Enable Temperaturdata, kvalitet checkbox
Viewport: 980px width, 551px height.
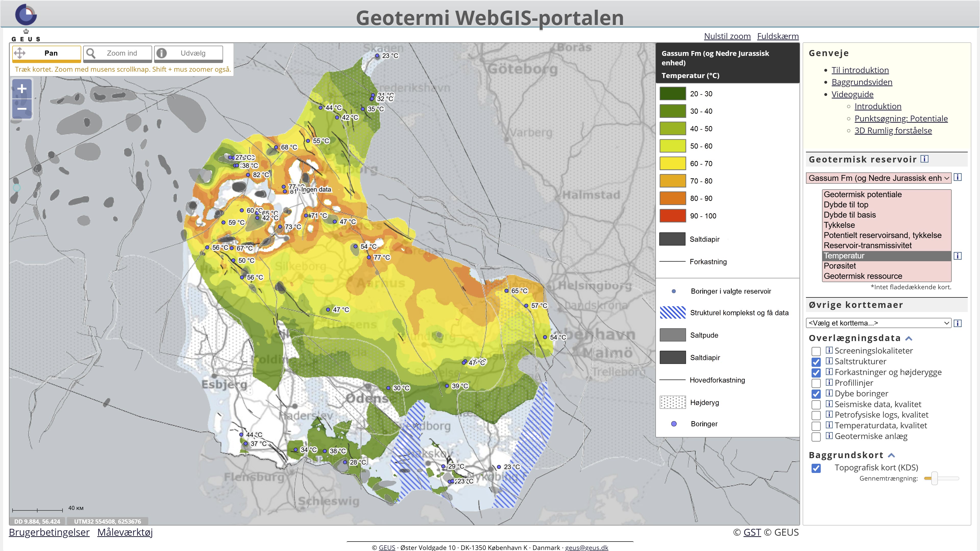(816, 426)
